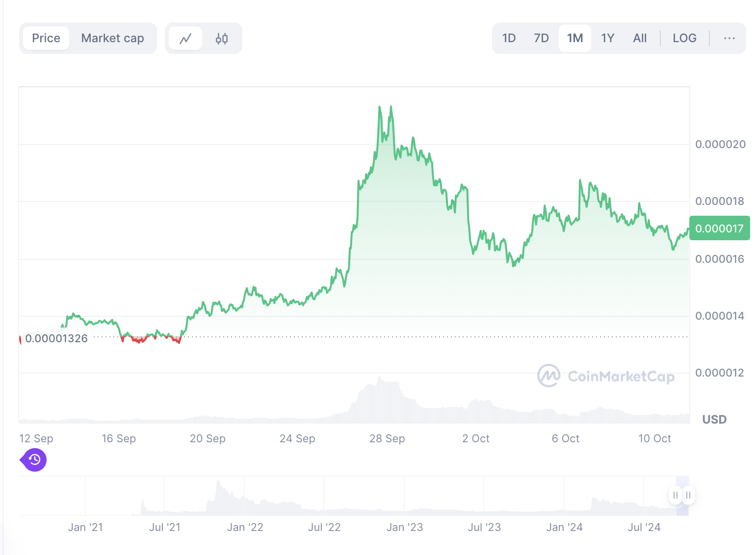Viewport: 756px width, 555px height.
Task: Click Jan '24 on the navigator timeline
Action: tap(565, 527)
